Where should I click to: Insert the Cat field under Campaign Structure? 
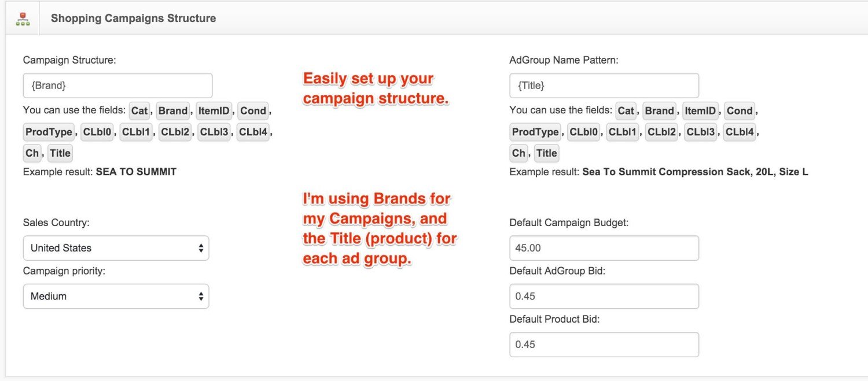140,110
